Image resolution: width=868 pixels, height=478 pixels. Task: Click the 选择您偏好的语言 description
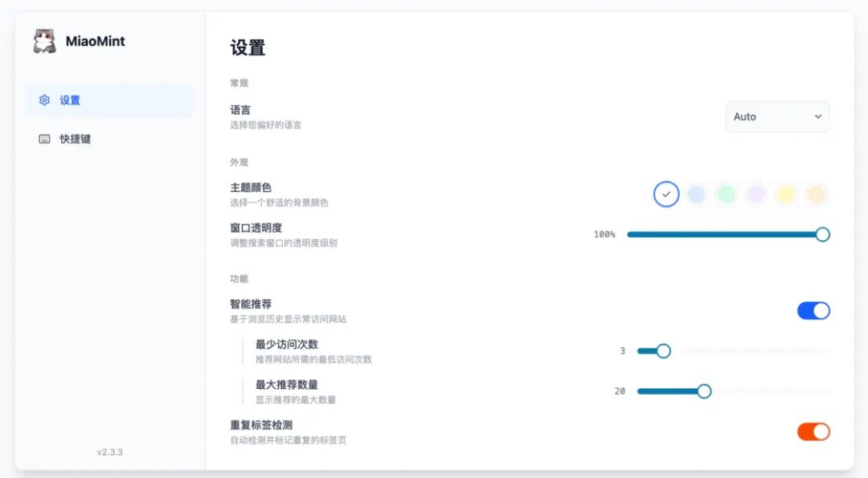[x=266, y=125]
